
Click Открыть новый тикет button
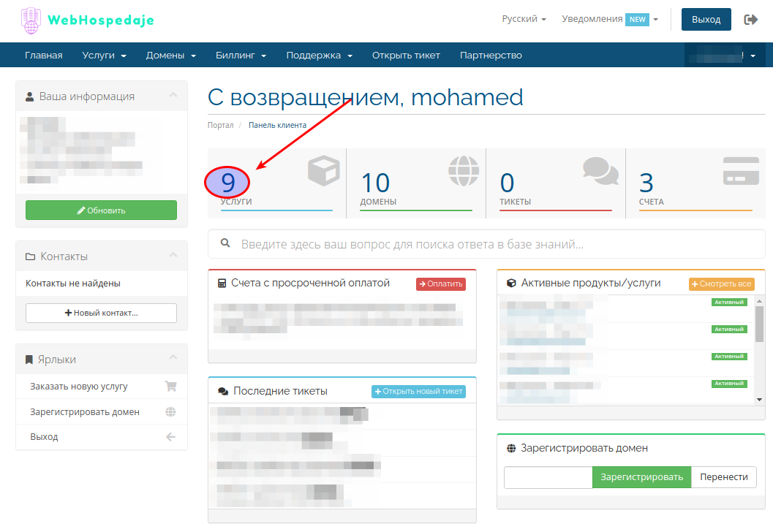point(418,392)
